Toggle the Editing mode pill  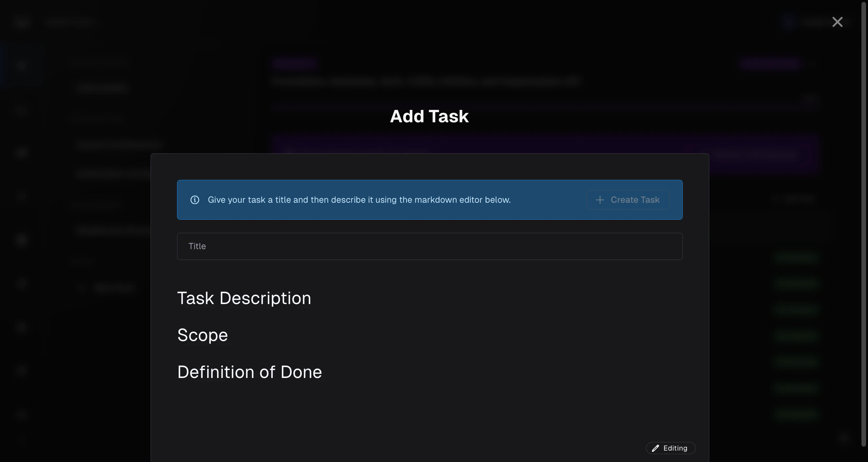click(671, 448)
